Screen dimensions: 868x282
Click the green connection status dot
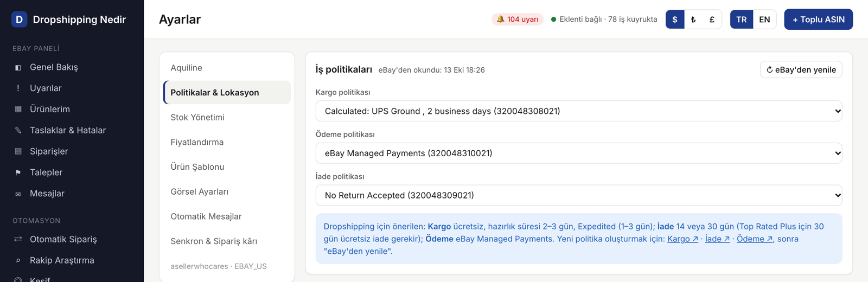pyautogui.click(x=553, y=20)
